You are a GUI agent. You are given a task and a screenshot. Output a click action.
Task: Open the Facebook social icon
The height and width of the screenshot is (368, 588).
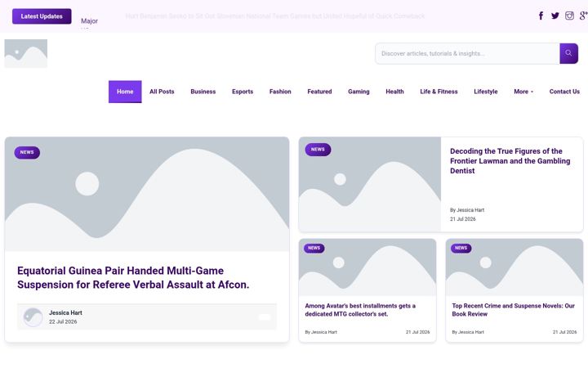pos(541,16)
